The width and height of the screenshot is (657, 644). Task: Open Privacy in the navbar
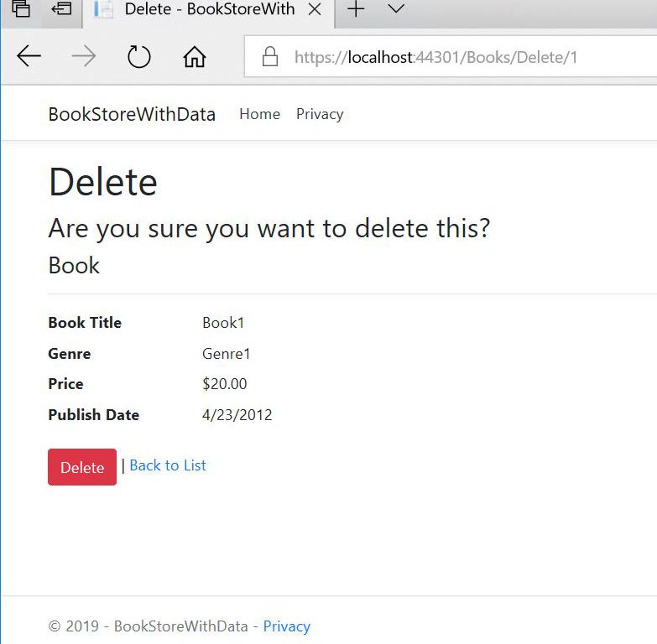pos(320,114)
